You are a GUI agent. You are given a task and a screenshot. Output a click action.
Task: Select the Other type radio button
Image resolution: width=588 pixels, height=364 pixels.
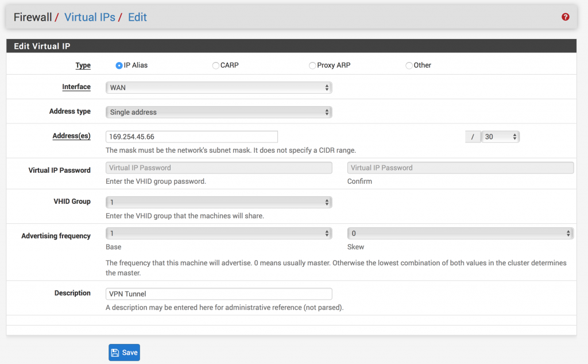click(x=409, y=65)
